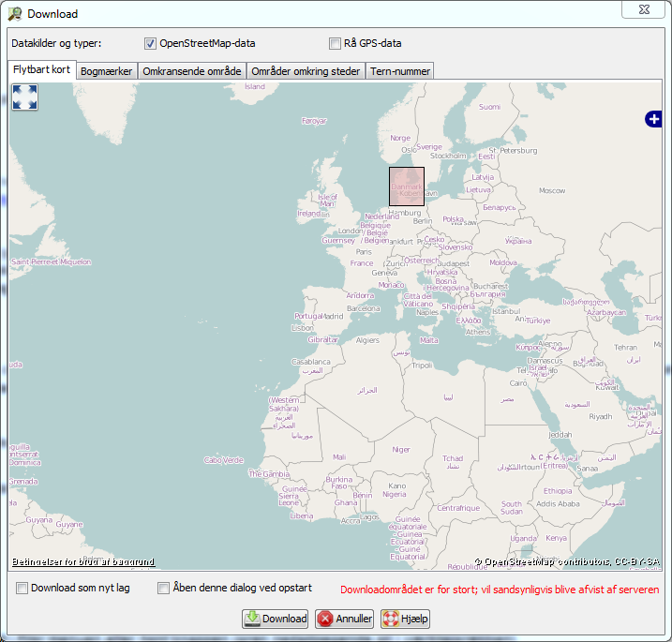Select the Flytbart kort tab
The height and width of the screenshot is (642, 672).
point(41,70)
